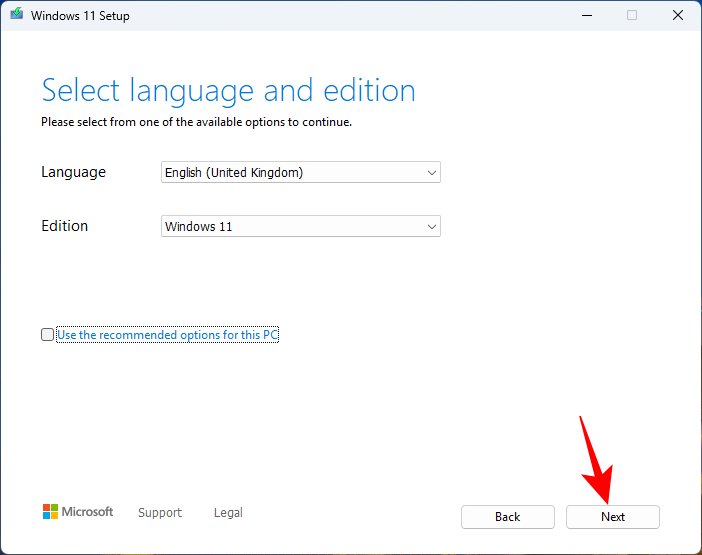Image resolution: width=702 pixels, height=555 pixels.
Task: Click the Language field label
Action: [x=73, y=172]
